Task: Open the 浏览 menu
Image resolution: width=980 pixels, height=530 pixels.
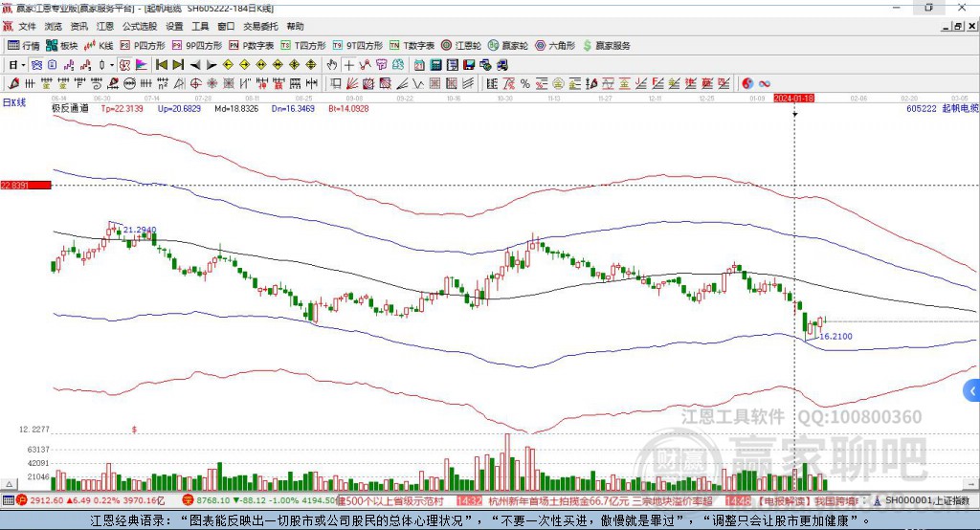Action: [54, 26]
